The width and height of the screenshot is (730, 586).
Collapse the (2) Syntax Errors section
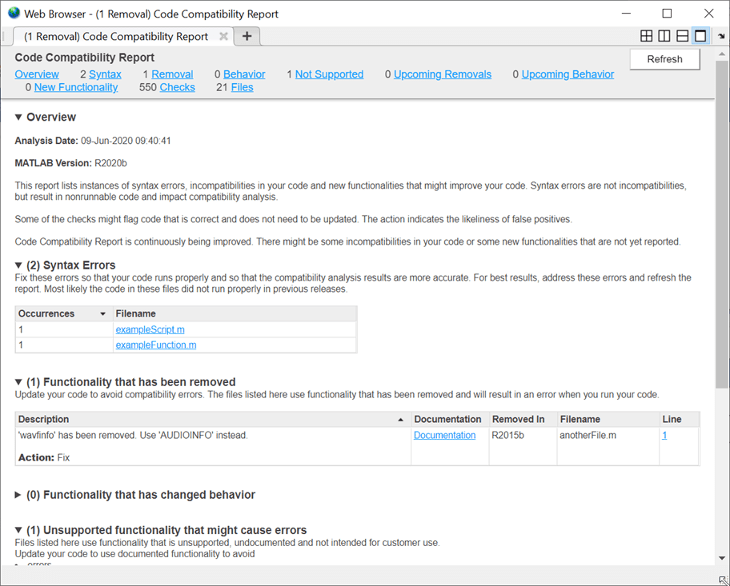(x=18, y=265)
